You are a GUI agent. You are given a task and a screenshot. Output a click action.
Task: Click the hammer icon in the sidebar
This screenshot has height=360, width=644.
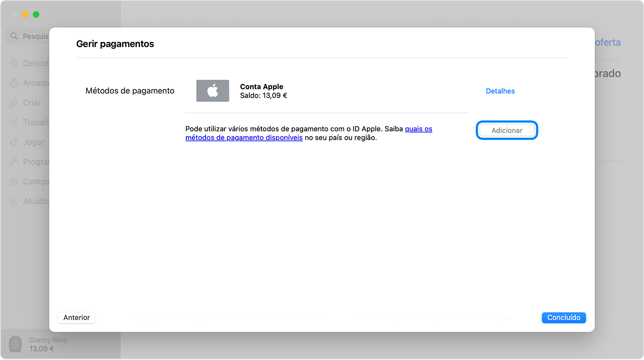tap(14, 162)
